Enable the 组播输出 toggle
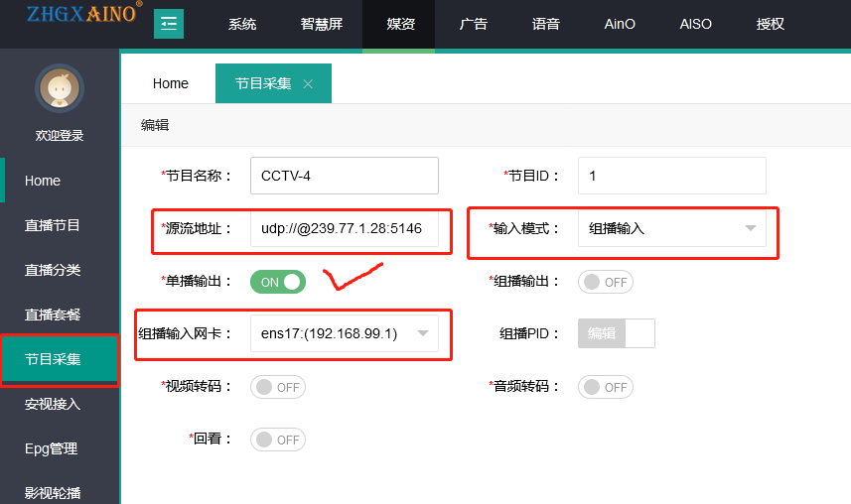The height and width of the screenshot is (504, 851). tap(605, 282)
